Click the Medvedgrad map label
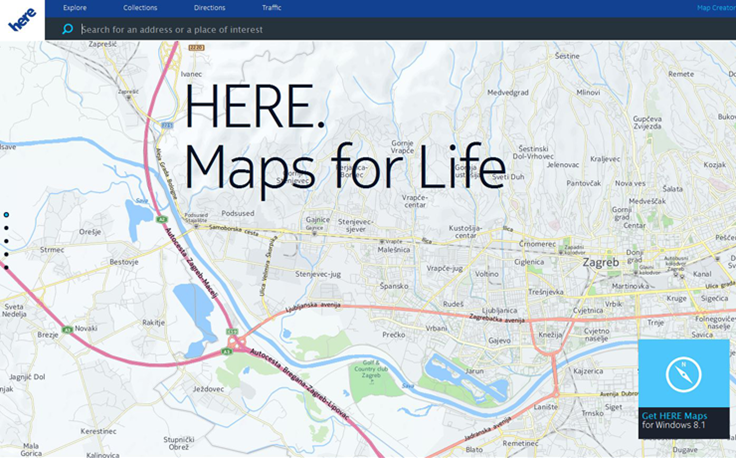Screen dimensions: 736x458 tap(507, 92)
